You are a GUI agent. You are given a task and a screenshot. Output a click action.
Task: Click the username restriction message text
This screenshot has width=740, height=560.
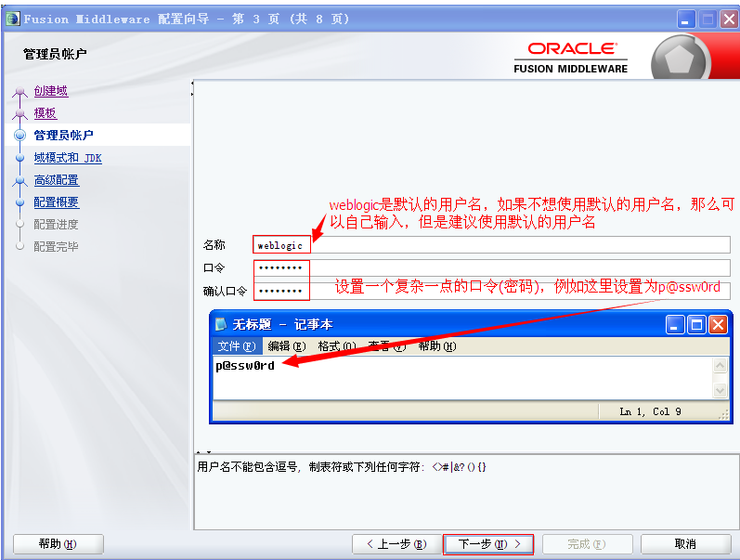coord(341,467)
